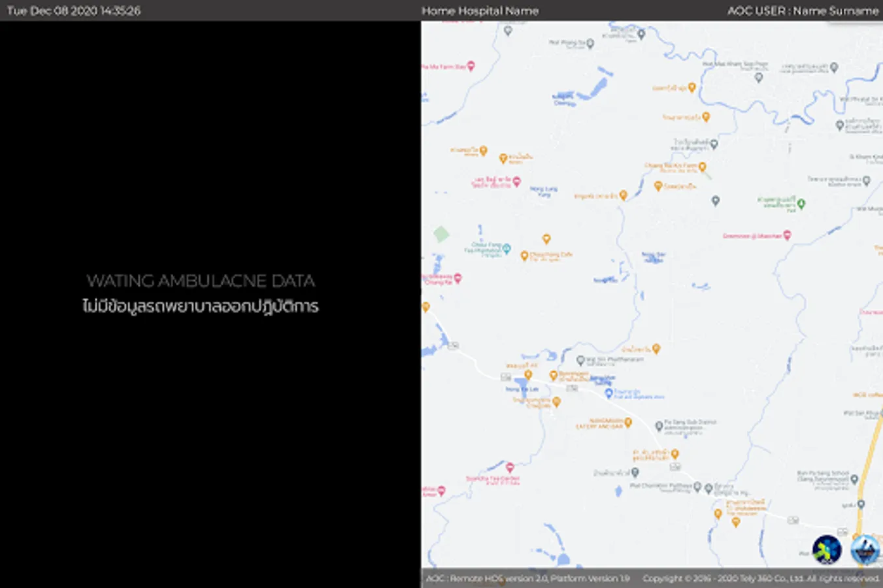Click the WATING AMBULACNE DATA message
This screenshot has width=883, height=588.
pyautogui.click(x=201, y=281)
